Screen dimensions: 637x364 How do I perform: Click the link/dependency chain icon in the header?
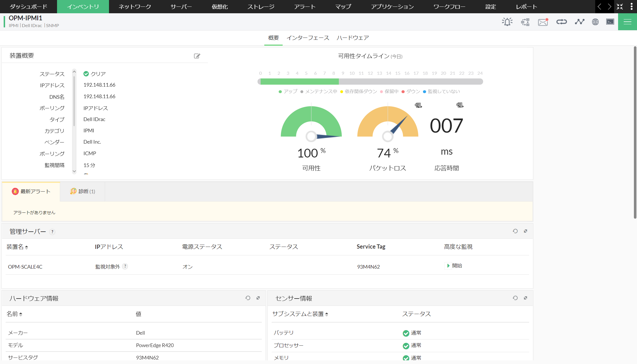tap(561, 21)
